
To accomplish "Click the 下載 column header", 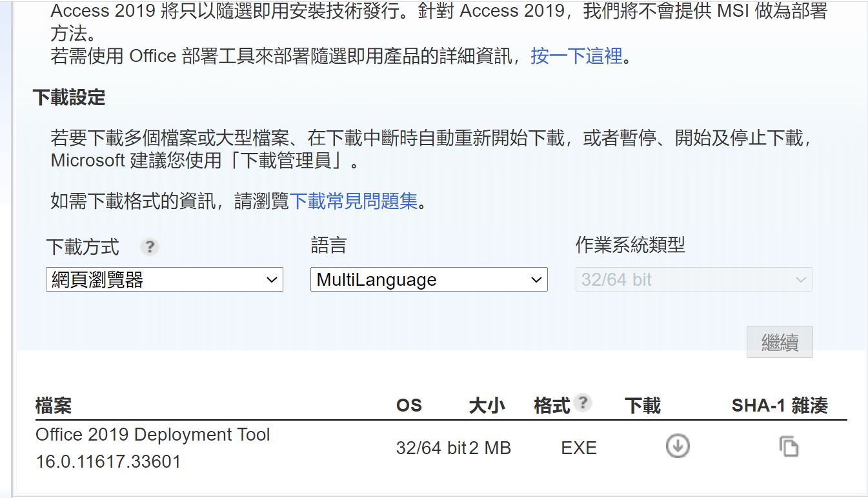I will click(x=643, y=406).
